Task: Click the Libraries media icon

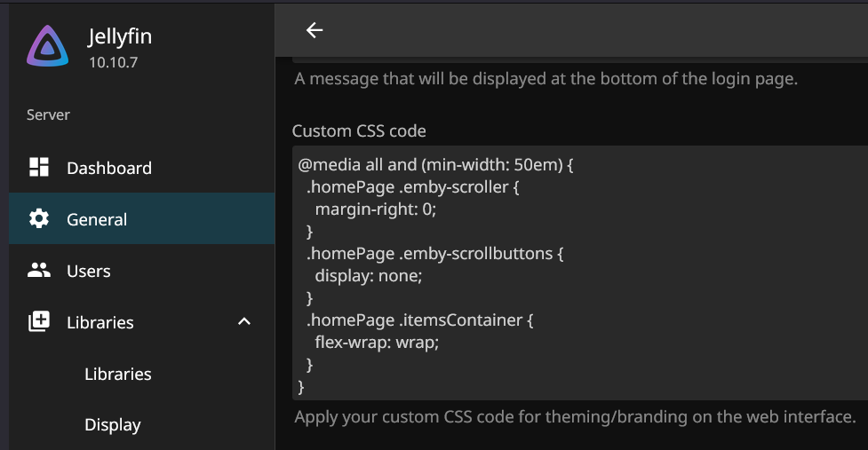Action: click(39, 322)
